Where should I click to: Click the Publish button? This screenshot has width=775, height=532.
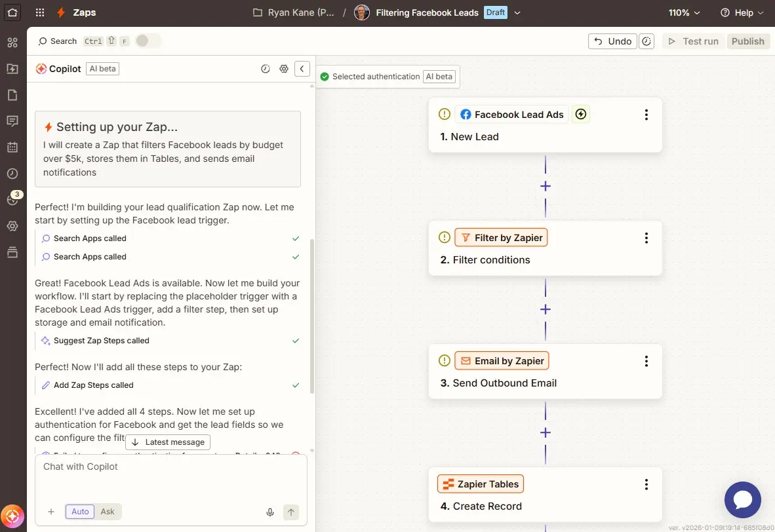[748, 41]
